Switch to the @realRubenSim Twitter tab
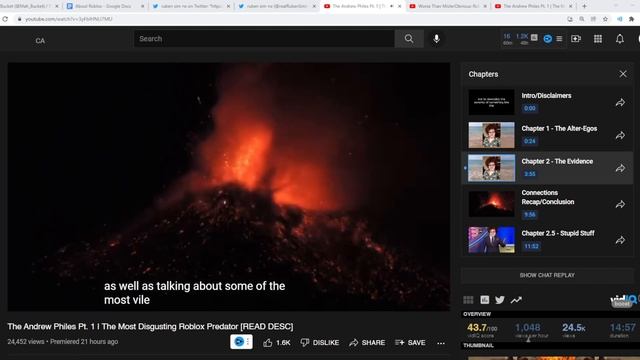Viewport: 640px width, 360px height. [x=276, y=6]
